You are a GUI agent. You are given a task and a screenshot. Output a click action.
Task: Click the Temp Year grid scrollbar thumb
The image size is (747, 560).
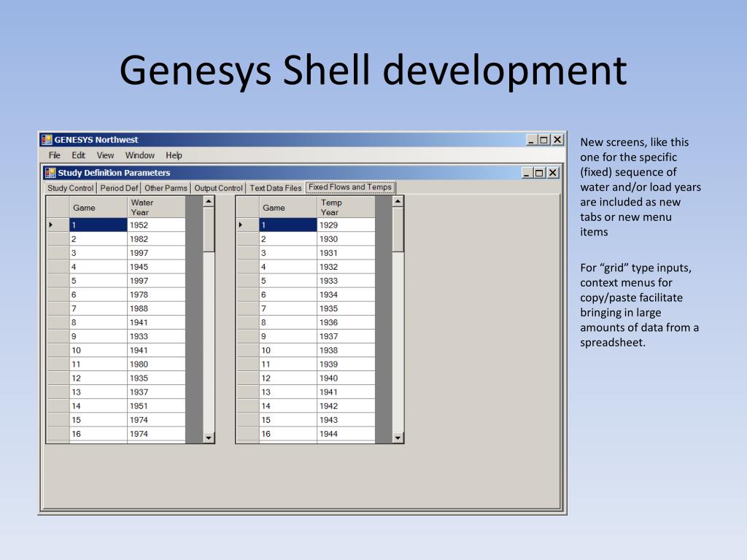pos(398,230)
